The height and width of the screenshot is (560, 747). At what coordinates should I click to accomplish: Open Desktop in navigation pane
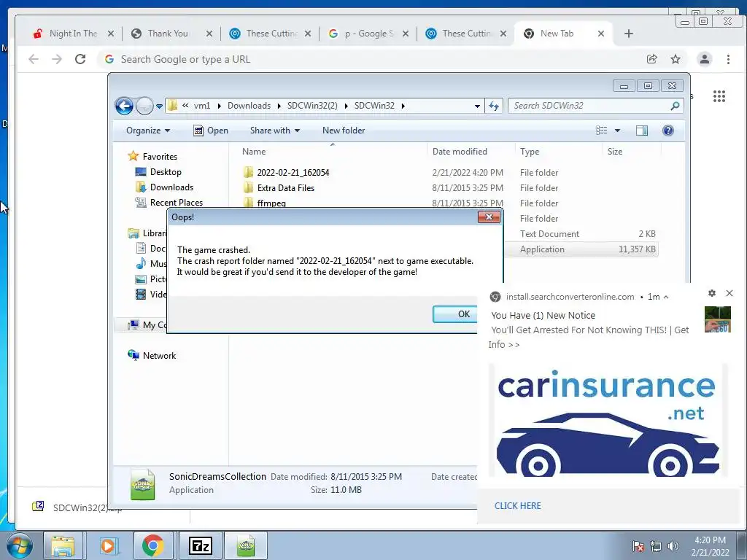click(x=166, y=172)
